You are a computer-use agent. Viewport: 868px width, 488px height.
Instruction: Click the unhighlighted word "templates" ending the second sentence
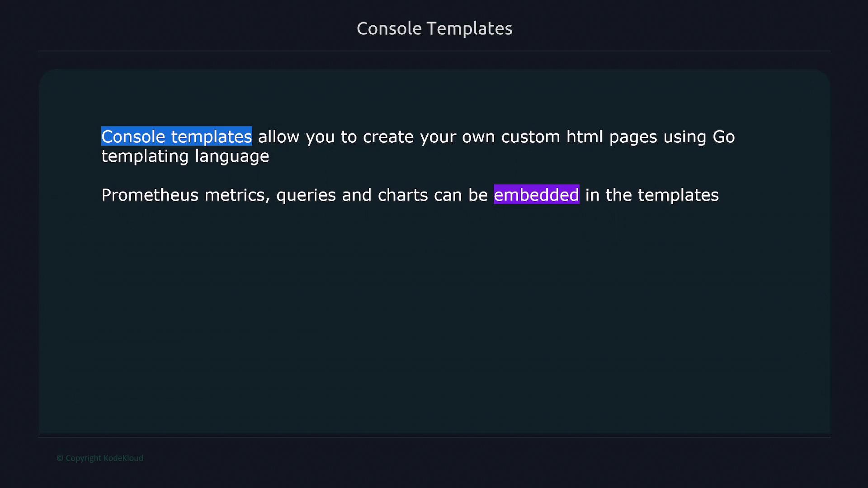tap(678, 195)
